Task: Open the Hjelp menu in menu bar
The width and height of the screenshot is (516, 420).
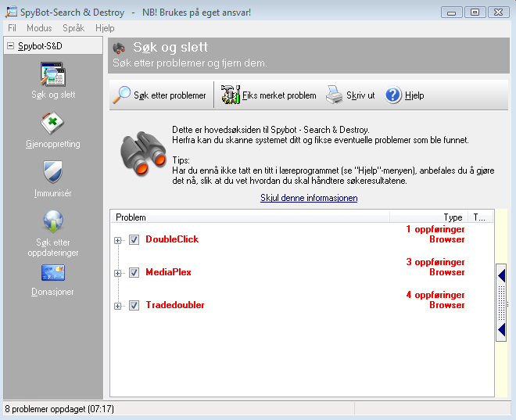Action: click(105, 28)
